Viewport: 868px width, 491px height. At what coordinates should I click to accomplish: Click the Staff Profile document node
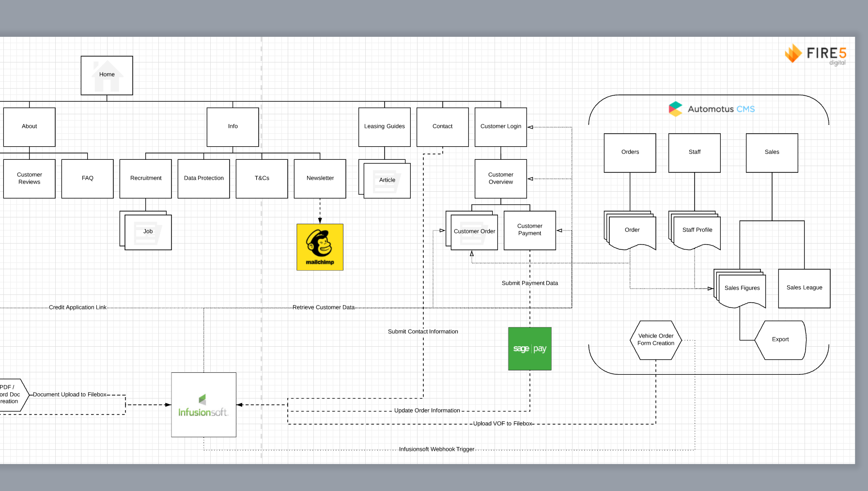point(697,230)
